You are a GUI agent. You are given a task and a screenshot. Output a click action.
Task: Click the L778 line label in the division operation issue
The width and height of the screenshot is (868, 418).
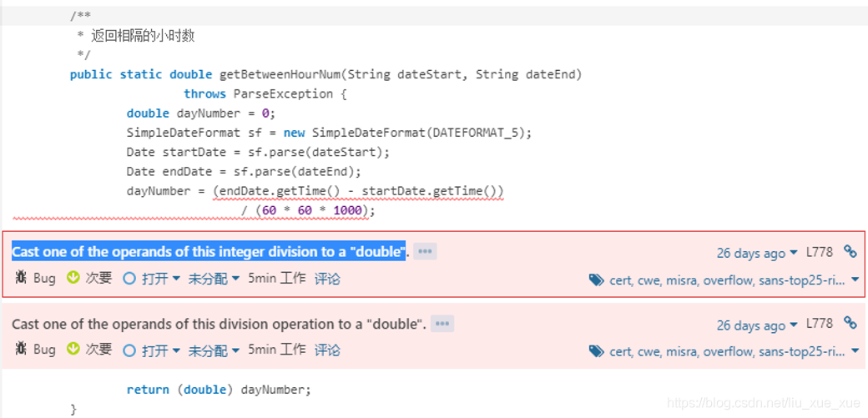coord(820,324)
